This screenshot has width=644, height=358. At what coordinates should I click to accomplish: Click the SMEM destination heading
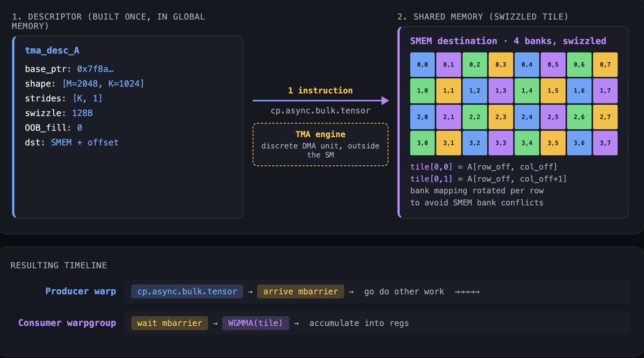(508, 41)
